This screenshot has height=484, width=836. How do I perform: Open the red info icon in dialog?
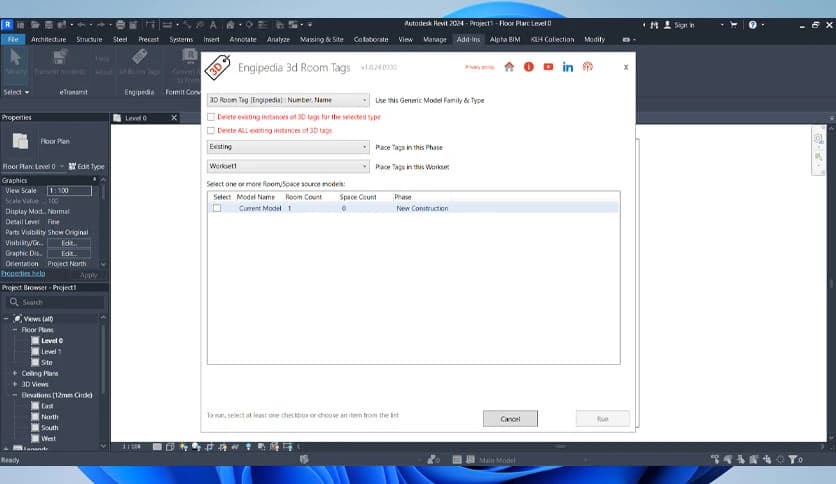tap(528, 67)
